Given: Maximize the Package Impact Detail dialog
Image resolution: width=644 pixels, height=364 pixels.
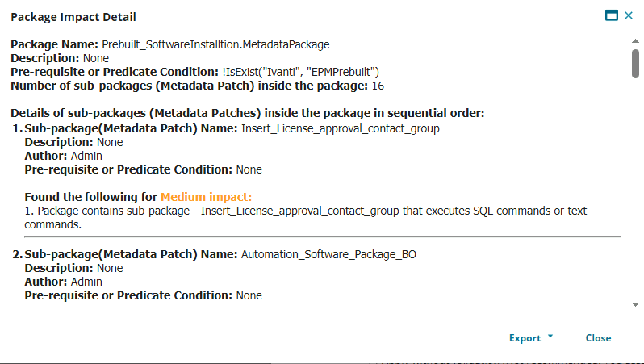Looking at the screenshot, I should coord(612,15).
